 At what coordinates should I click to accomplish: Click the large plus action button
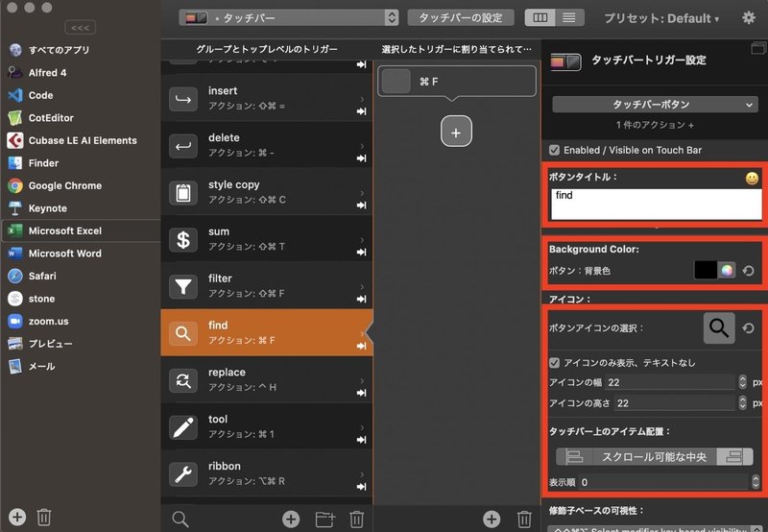(x=456, y=132)
